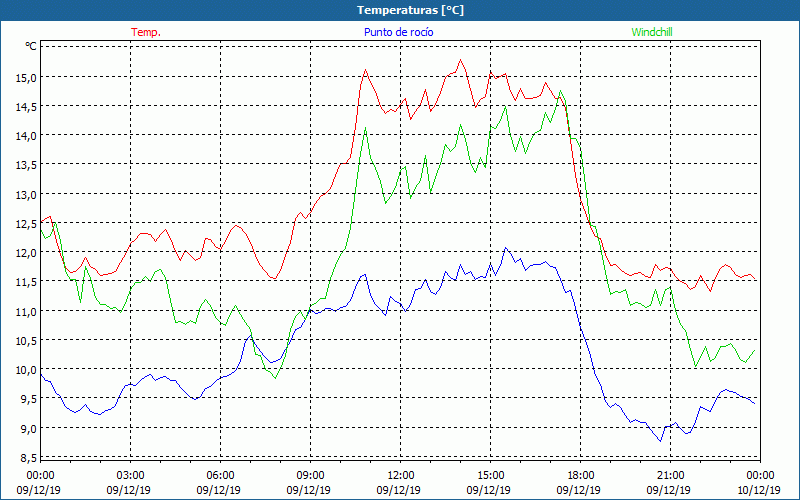Click the 06:00 time axis label
Image resolution: width=800 pixels, height=500 pixels.
[x=220, y=475]
